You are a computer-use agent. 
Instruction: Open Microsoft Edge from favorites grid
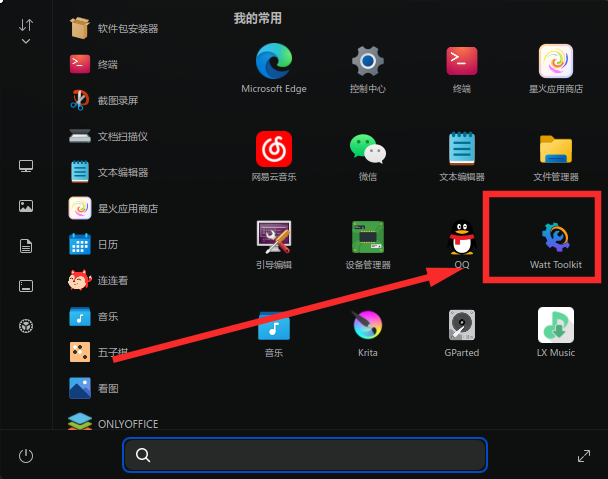click(x=274, y=68)
